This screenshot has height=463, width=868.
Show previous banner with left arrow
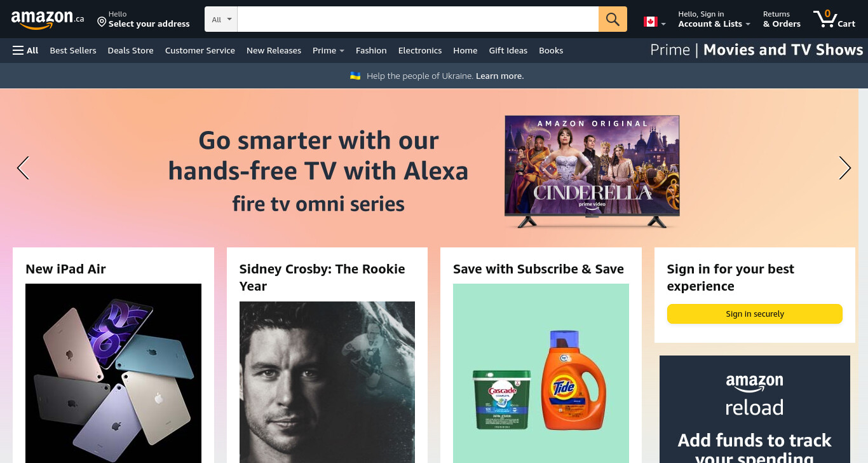coord(23,168)
